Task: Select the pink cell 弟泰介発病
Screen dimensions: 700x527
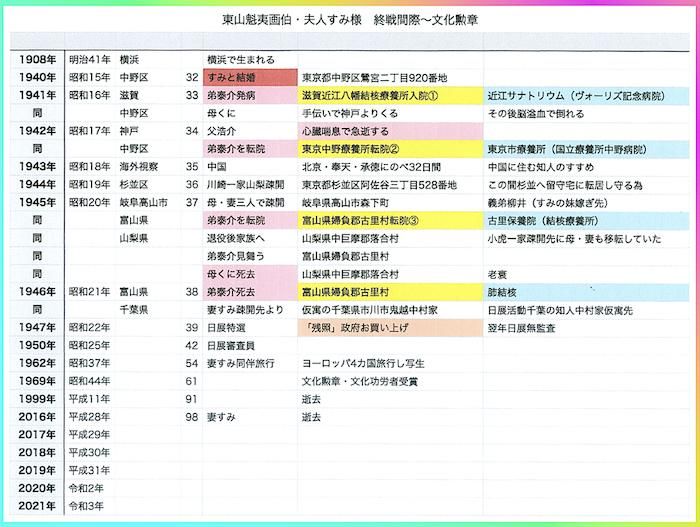Action: click(x=250, y=95)
